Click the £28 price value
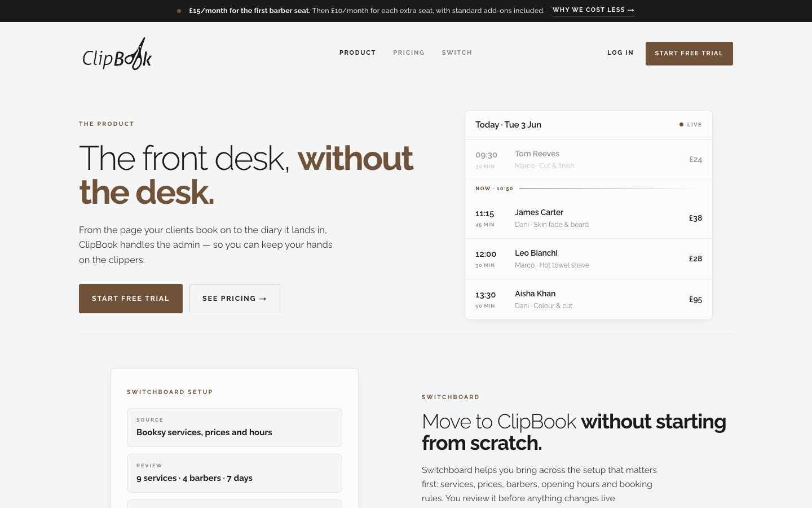The image size is (812, 508). pos(695,259)
